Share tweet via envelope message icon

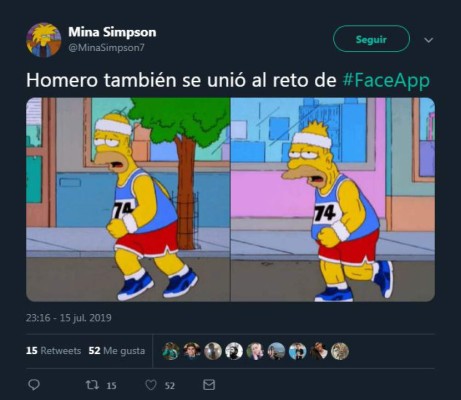209,385
